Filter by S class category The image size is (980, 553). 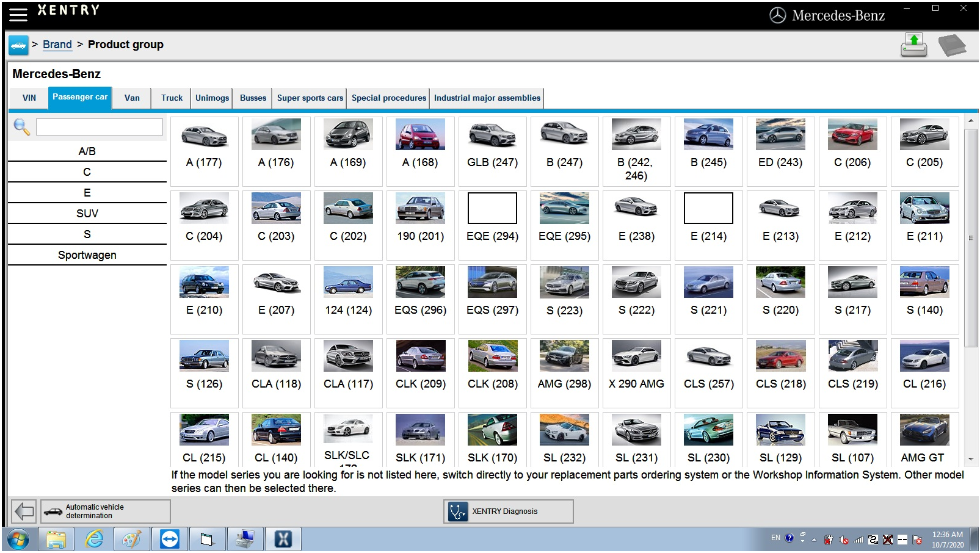click(x=87, y=234)
